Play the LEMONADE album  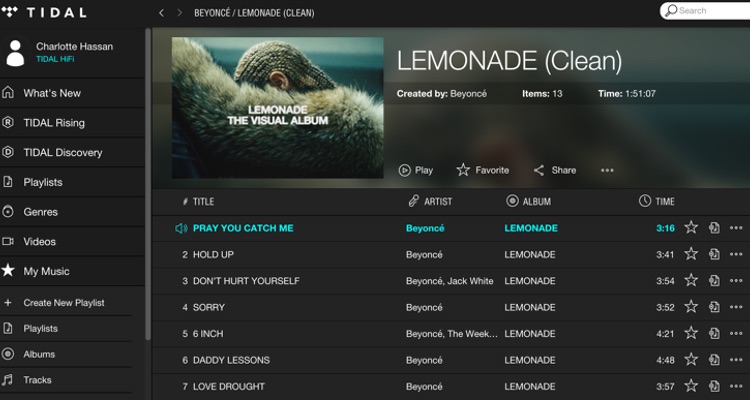[416, 170]
